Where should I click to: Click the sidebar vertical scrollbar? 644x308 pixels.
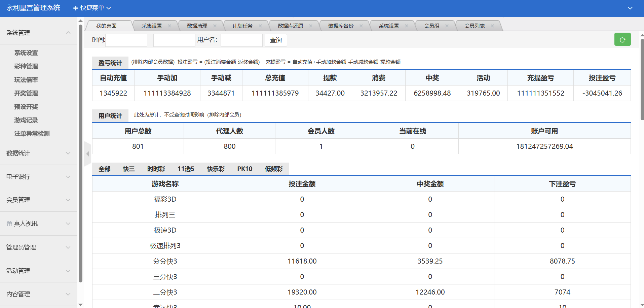tap(80, 151)
